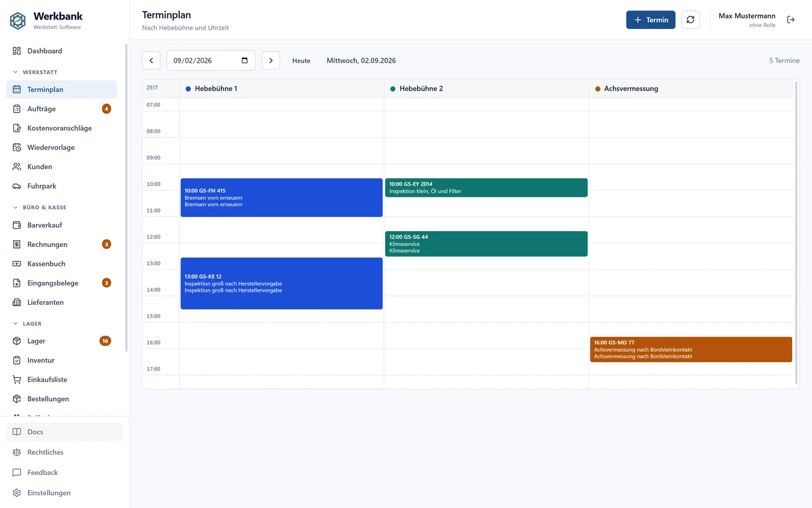Click the logout icon next to Max Mustermann
This screenshot has width=812, height=508.
[x=791, y=20]
